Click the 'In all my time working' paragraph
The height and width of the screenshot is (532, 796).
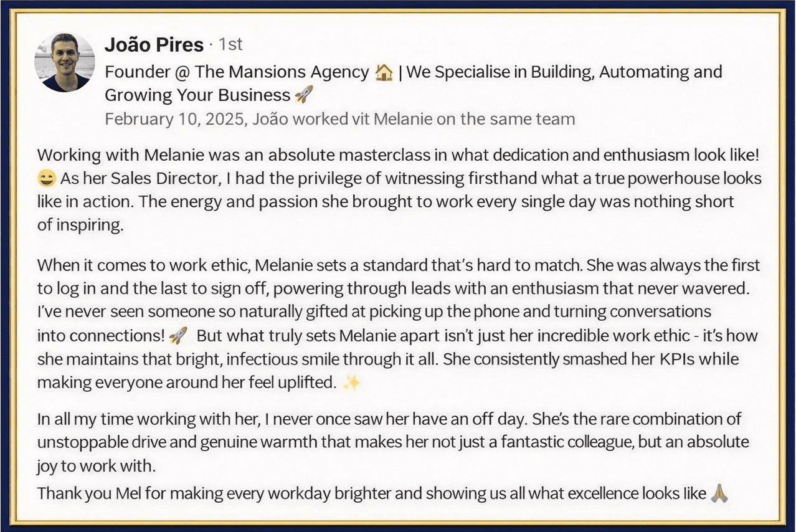tap(393, 442)
